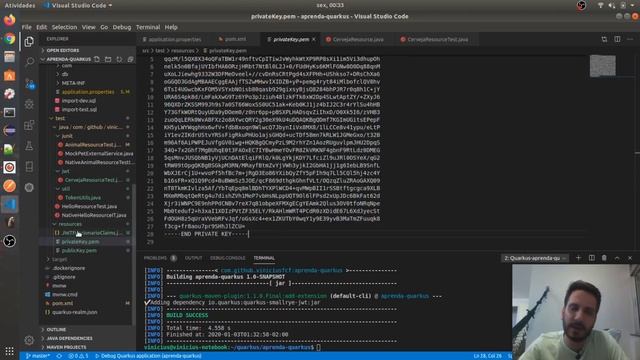The image size is (640, 360).
Task: Click the Explorer tree vertical scrollbar
Action: click(134, 253)
